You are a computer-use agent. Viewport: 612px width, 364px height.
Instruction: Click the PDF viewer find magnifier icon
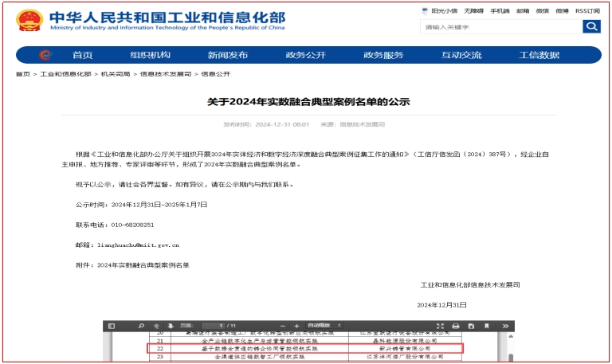(141, 326)
